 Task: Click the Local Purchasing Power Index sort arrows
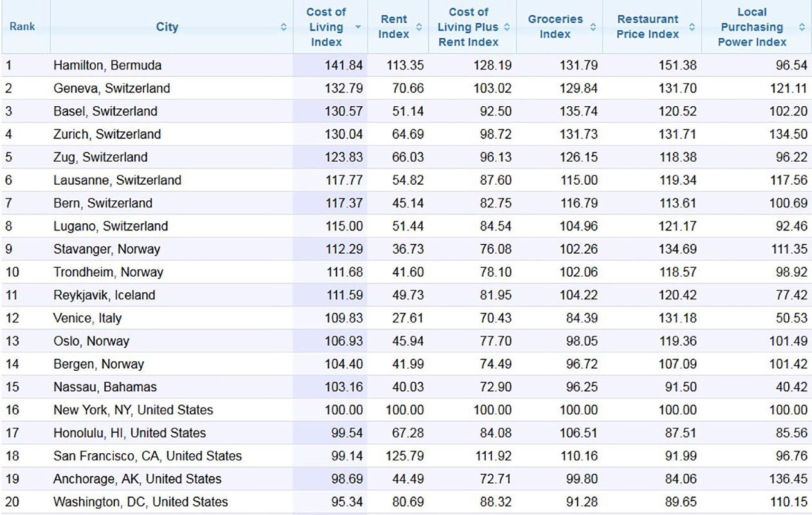click(x=802, y=27)
